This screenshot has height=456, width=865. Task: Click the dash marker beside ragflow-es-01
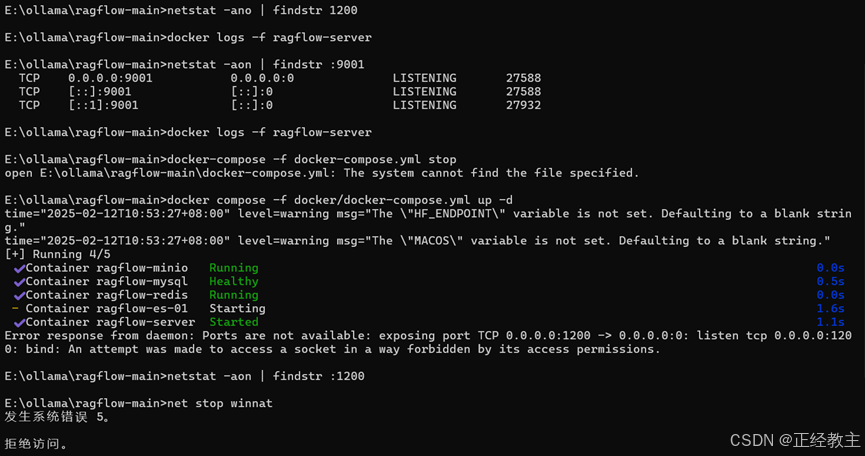pos(15,309)
